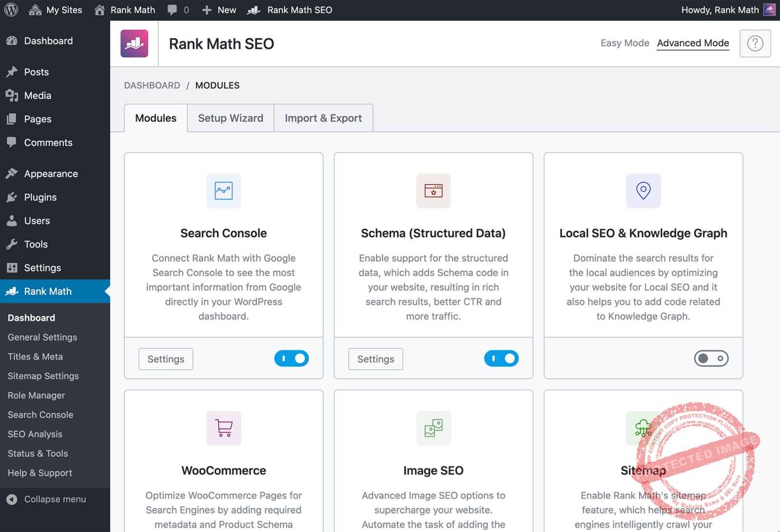Click the Rank Math SEO purple logo
Screen dimensions: 780x532
135,43
